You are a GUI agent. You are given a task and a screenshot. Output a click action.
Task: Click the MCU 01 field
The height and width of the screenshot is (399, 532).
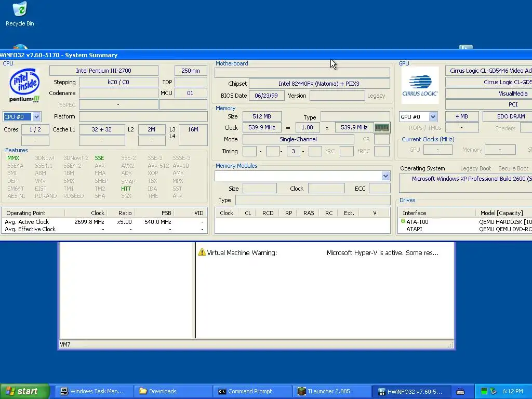[x=190, y=93]
